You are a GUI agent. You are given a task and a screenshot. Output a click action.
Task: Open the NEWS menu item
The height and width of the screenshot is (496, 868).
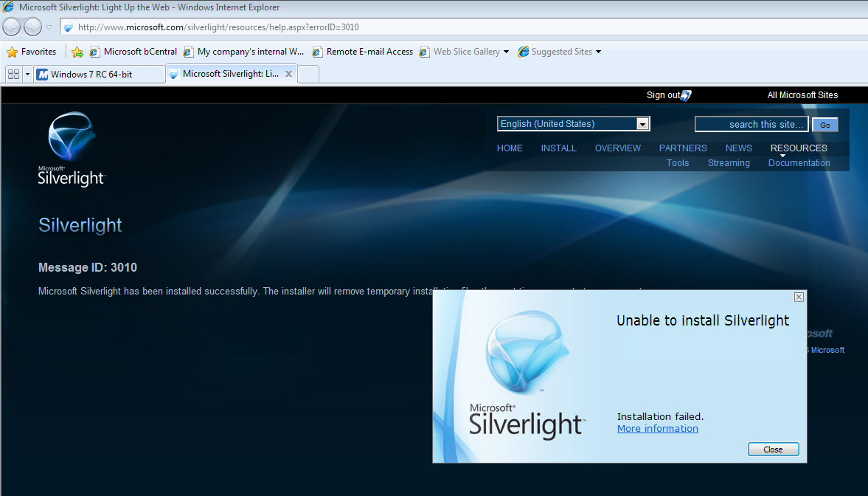738,148
